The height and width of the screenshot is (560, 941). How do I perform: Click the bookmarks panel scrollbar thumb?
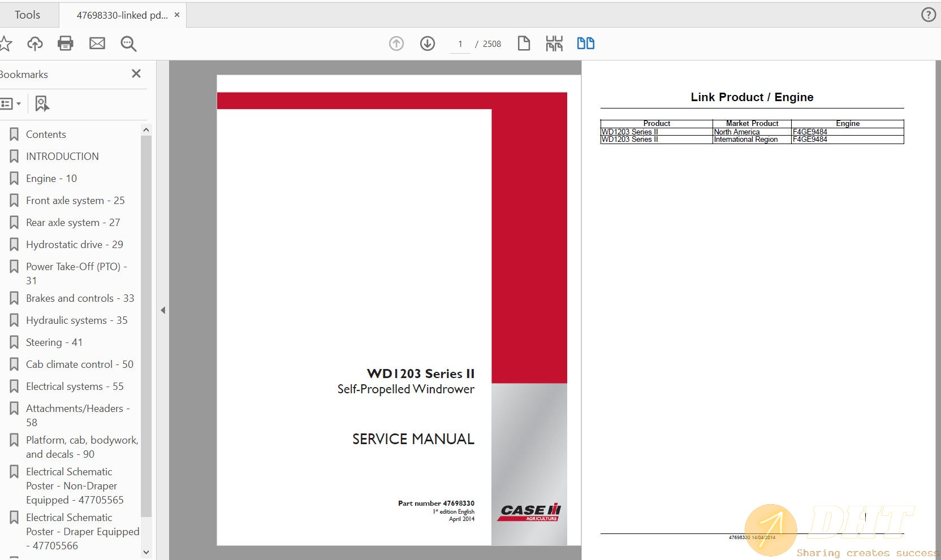click(x=146, y=326)
